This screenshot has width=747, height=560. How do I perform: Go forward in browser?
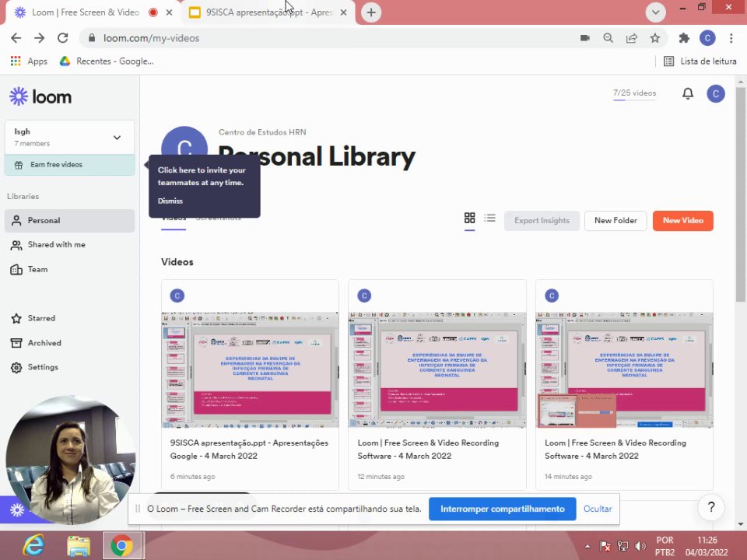(x=39, y=38)
